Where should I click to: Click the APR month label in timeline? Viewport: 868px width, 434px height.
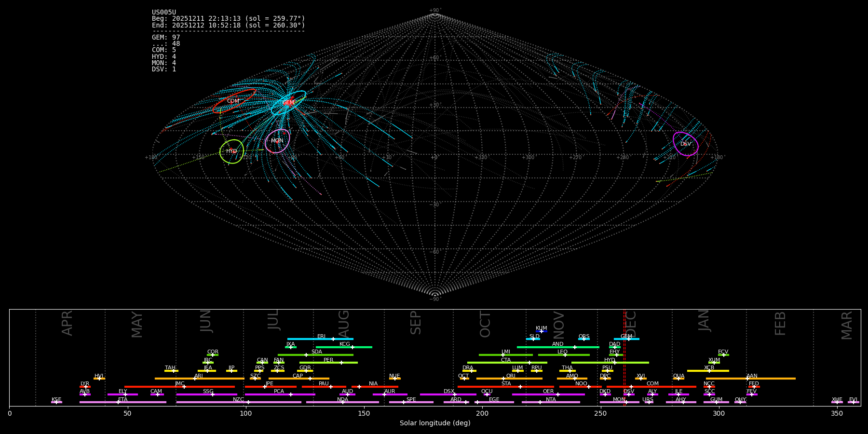click(67, 323)
